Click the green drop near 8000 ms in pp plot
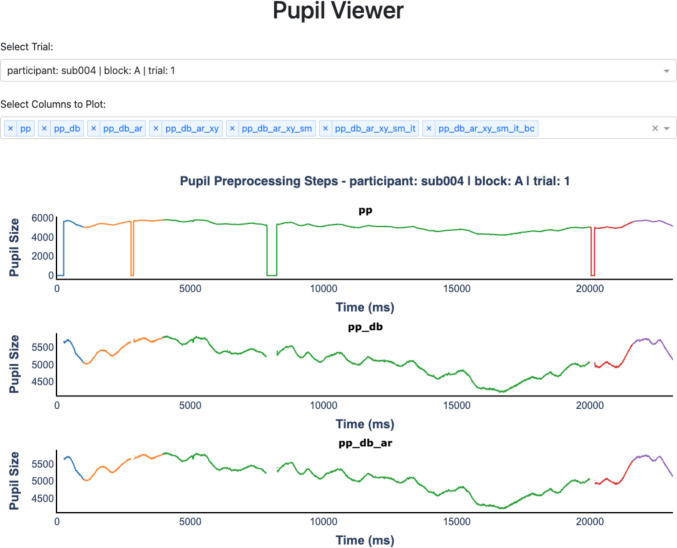This screenshot has height=548, width=677. 272,250
